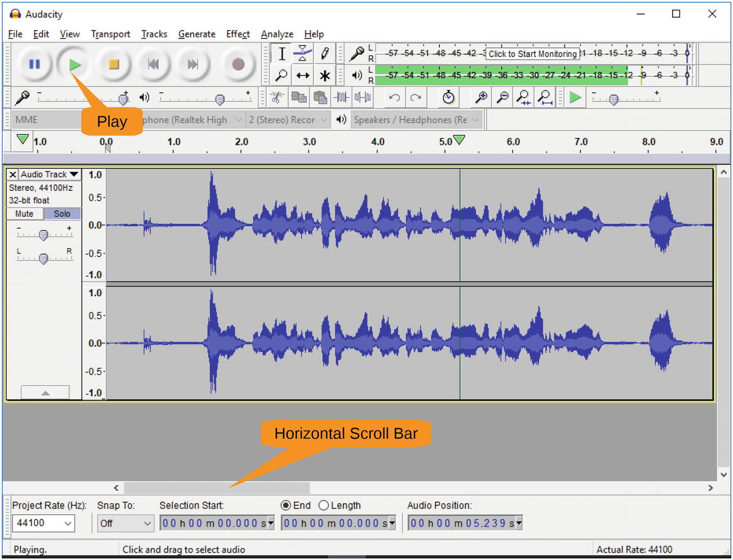Open Selection Start time format dropdown arrow
Screen dimensions: 733x560
(271, 524)
